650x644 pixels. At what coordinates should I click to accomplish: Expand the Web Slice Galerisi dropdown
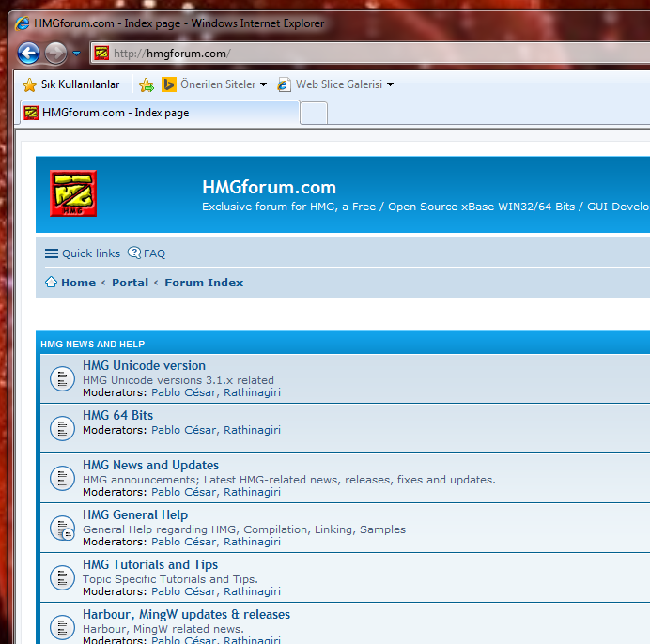coord(390,84)
